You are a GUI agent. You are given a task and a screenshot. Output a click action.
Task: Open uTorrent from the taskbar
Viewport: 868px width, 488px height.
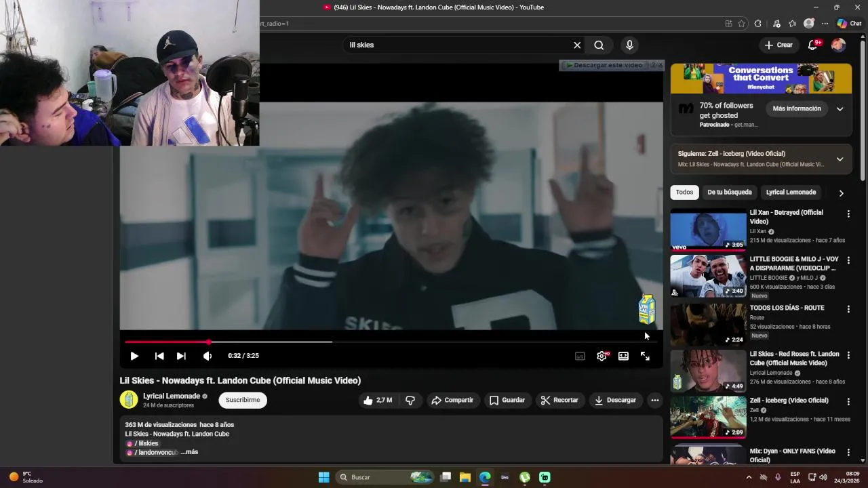(x=525, y=477)
